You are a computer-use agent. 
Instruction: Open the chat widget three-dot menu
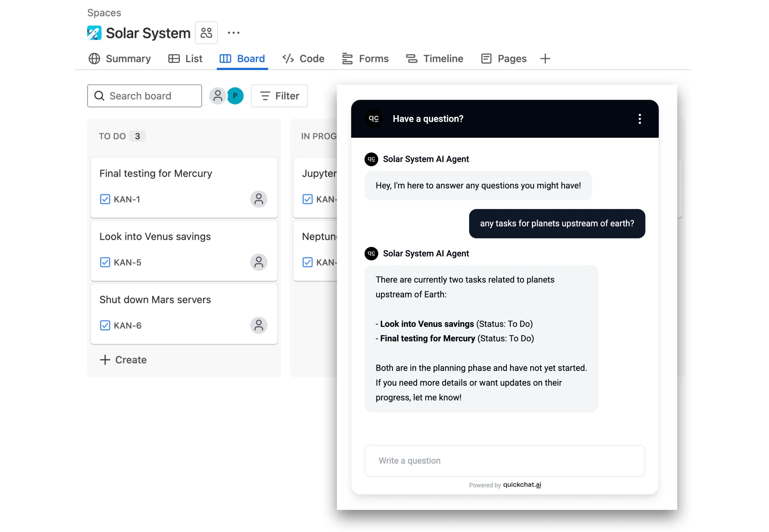639,119
